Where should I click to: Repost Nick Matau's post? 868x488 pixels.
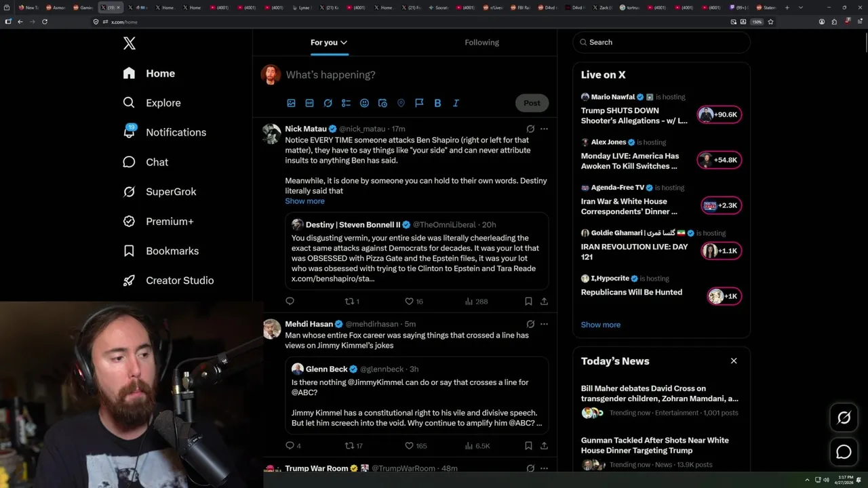(352, 301)
